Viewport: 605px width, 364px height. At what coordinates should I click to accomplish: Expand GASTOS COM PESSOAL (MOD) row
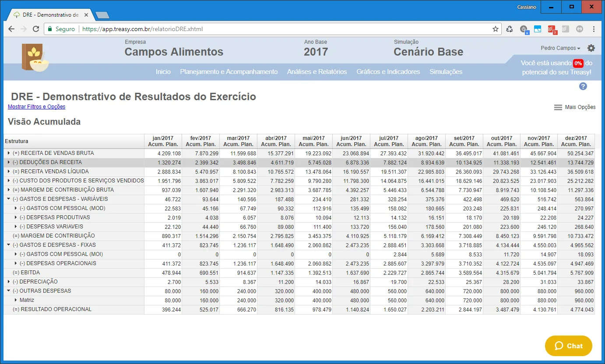16,208
